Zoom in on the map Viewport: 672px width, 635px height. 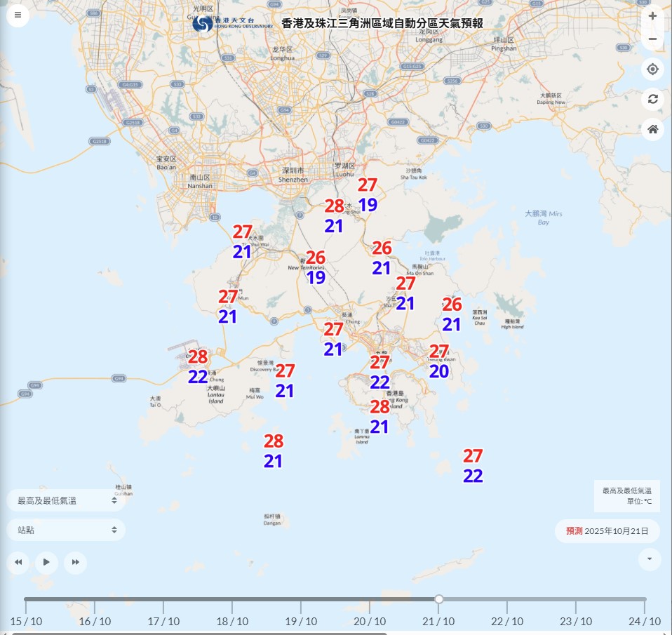[x=652, y=15]
